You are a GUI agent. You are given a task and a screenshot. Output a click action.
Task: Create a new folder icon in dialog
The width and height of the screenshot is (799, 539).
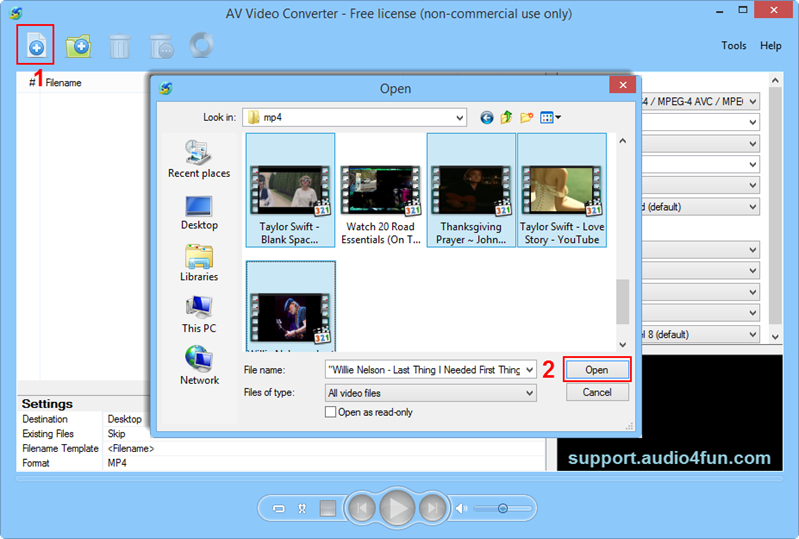[526, 118]
